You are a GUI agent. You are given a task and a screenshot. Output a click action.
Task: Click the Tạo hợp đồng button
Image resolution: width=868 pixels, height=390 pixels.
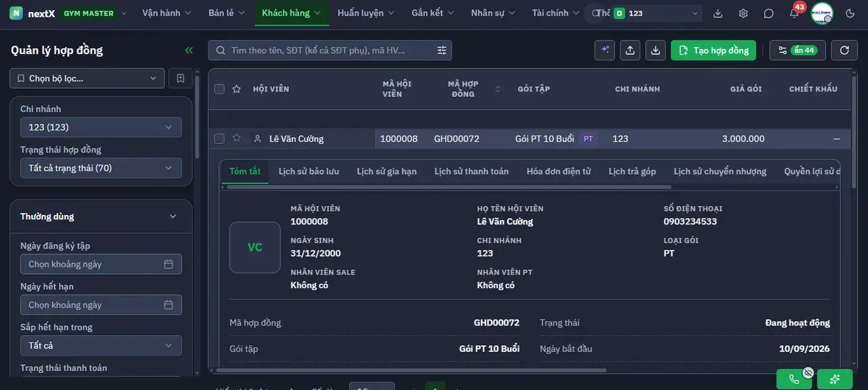coord(713,50)
